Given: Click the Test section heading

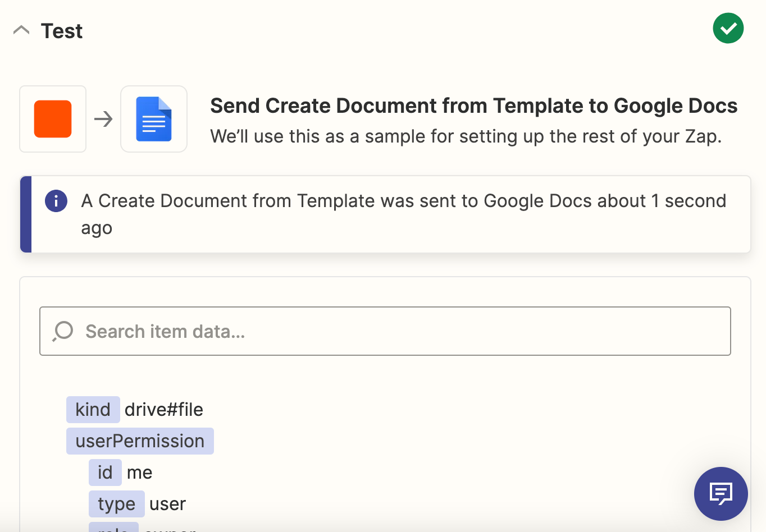Looking at the screenshot, I should [62, 31].
